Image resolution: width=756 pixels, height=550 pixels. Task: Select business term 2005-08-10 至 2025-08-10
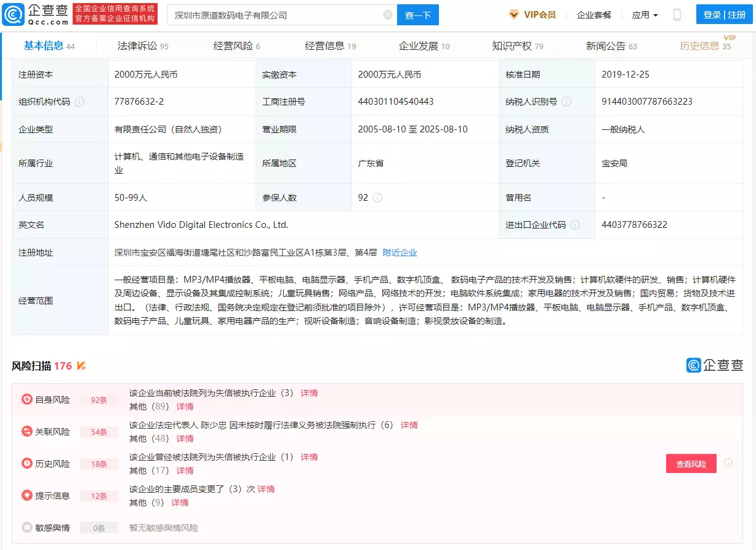point(412,129)
